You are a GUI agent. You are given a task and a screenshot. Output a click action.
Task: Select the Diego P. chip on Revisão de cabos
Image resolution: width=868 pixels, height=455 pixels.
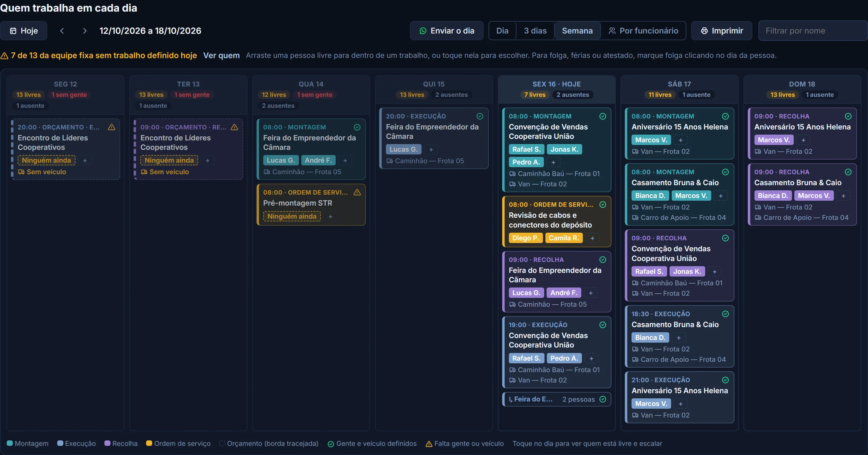coord(526,238)
